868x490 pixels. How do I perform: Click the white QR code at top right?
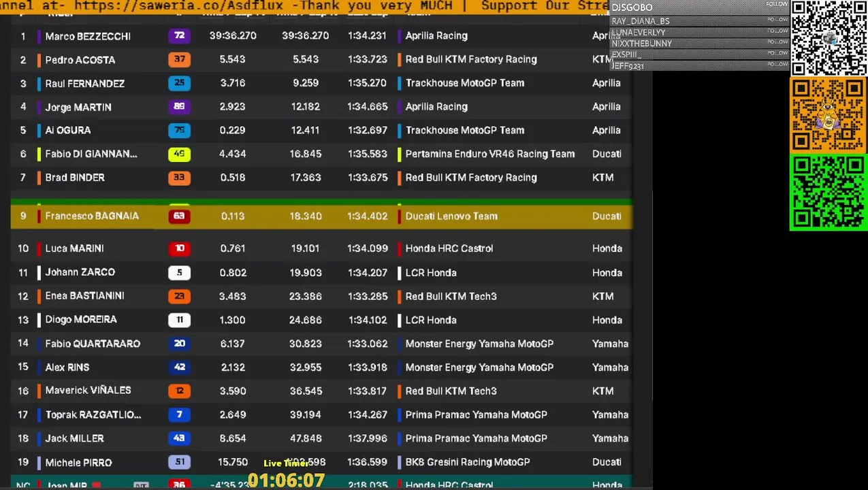(829, 37)
